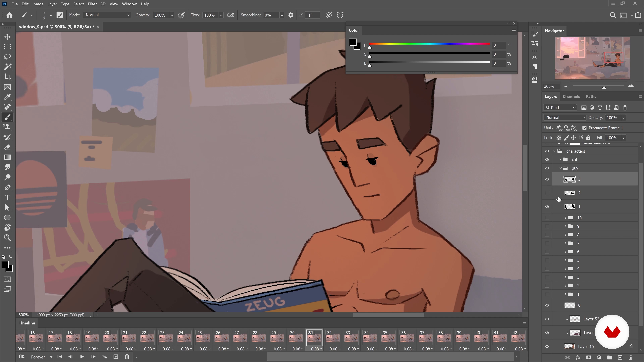Select the Frame tool

8,87
